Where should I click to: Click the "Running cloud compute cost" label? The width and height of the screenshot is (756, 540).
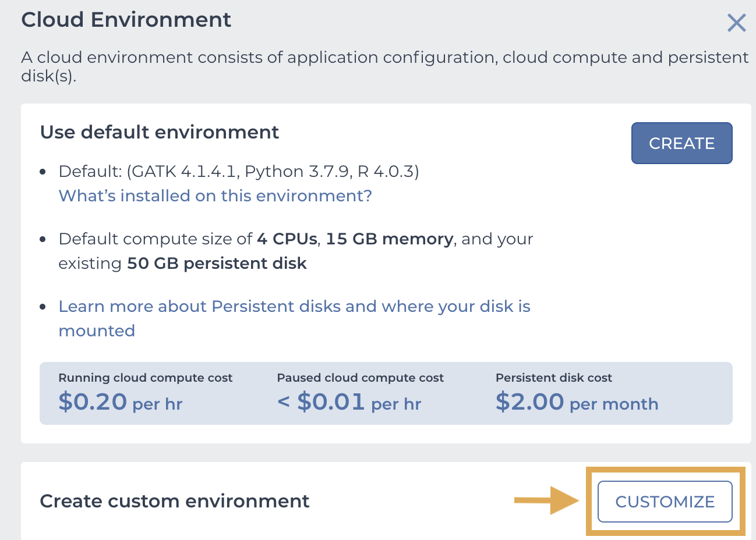coord(146,378)
